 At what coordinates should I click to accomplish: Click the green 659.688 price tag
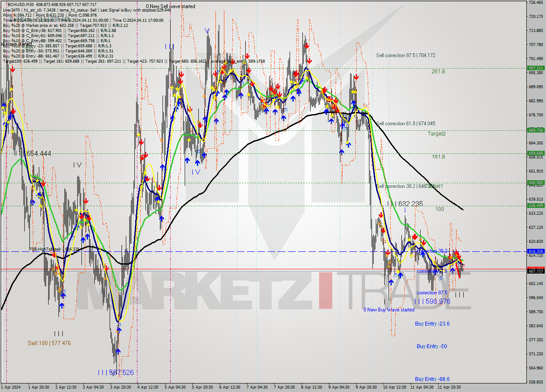(x=536, y=153)
